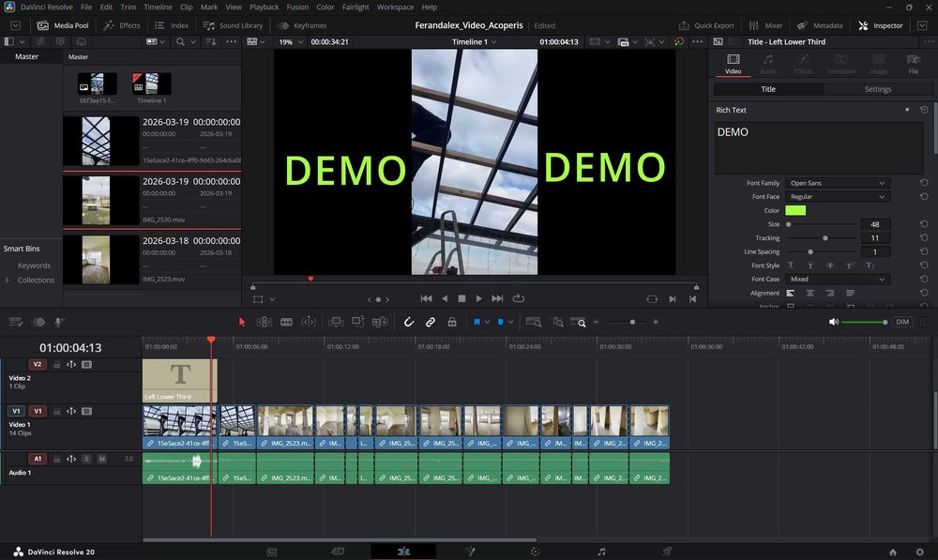
Task: Toggle timeline snapping magnet icon
Action: [x=409, y=322]
